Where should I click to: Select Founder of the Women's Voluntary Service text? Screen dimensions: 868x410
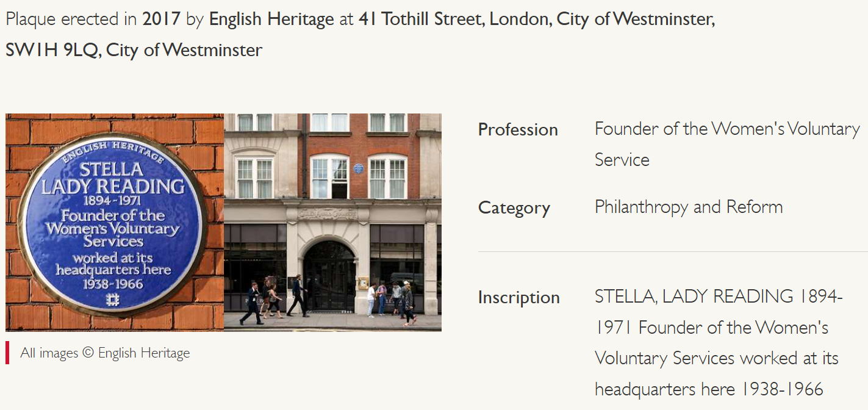coord(727,144)
